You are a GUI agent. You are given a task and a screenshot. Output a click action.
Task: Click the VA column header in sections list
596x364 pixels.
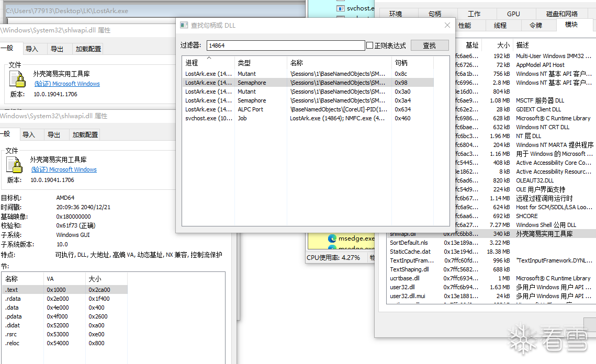click(64, 279)
